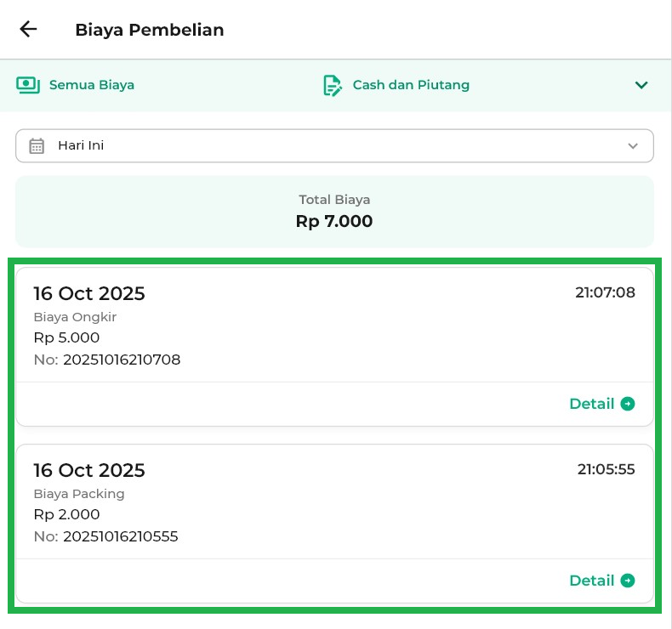The image size is (672, 629).
Task: Click the calendar icon in date filter
Action: (37, 145)
